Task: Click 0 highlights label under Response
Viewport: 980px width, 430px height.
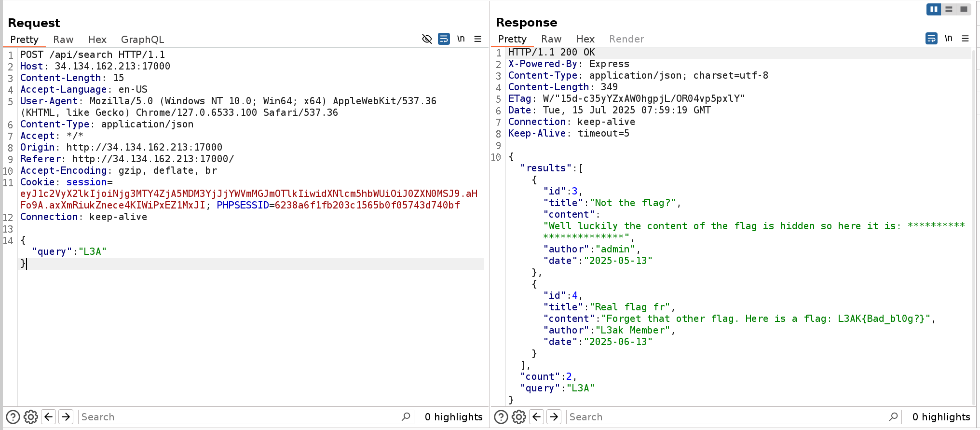Action: tap(941, 416)
